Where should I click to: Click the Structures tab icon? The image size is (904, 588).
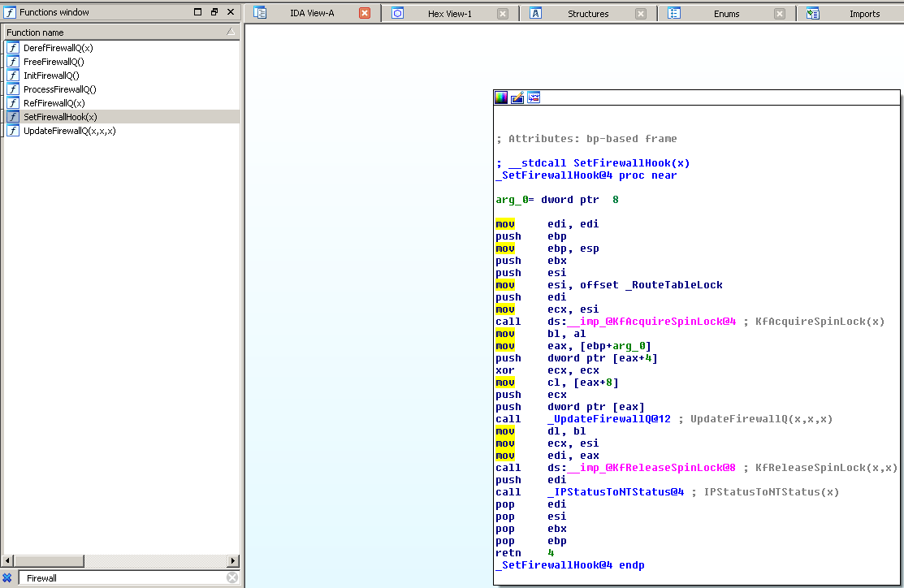coord(536,13)
